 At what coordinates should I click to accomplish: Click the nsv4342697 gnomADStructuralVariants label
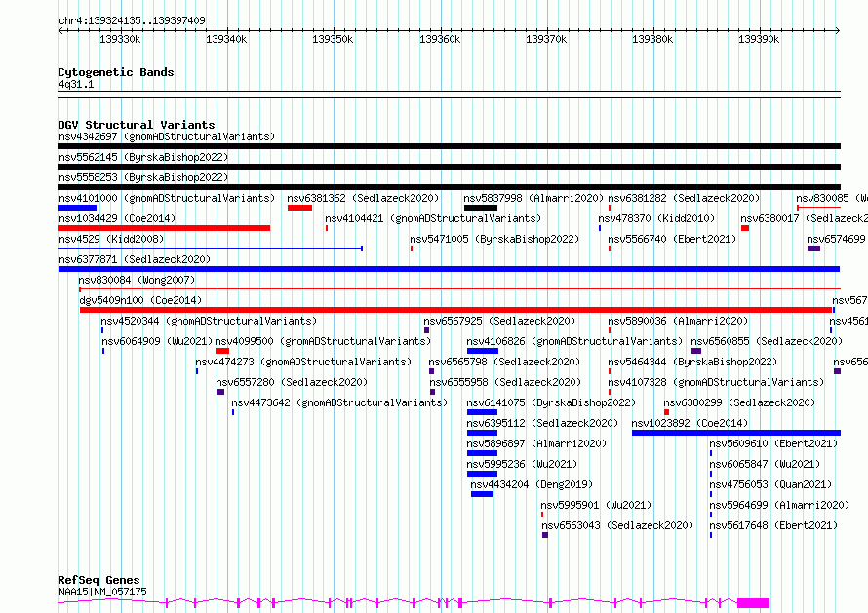click(167, 136)
